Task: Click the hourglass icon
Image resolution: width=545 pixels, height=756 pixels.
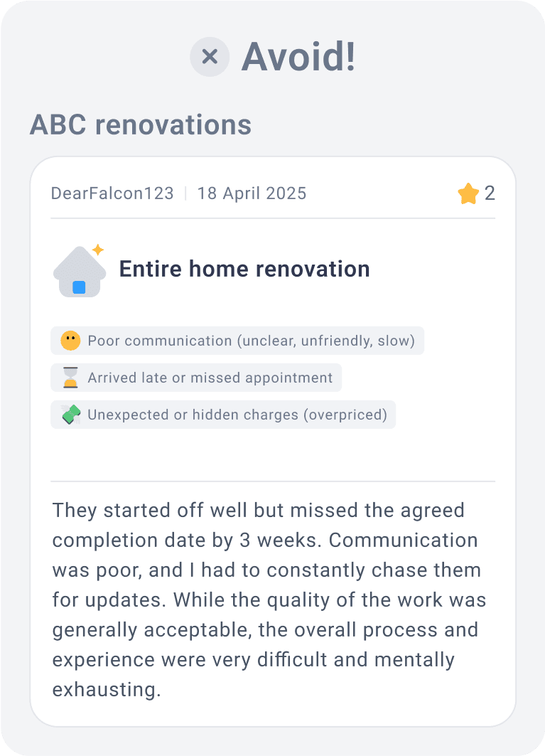Action: pyautogui.click(x=70, y=378)
